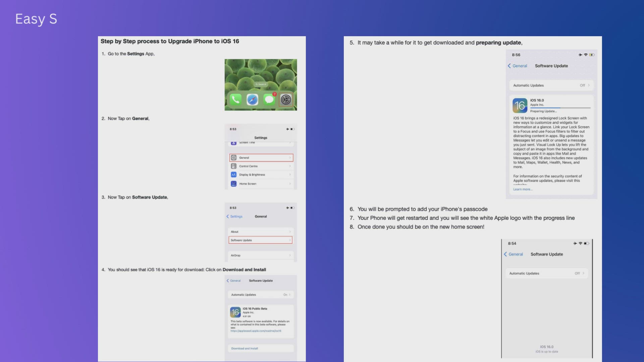Click the Home Screen grid icon
Image resolution: width=644 pixels, height=362 pixels.
point(234,184)
